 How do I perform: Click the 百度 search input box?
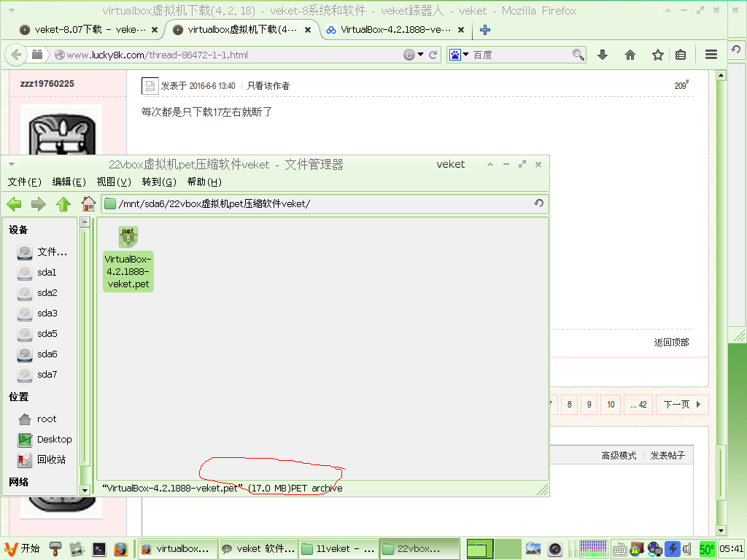[x=521, y=55]
